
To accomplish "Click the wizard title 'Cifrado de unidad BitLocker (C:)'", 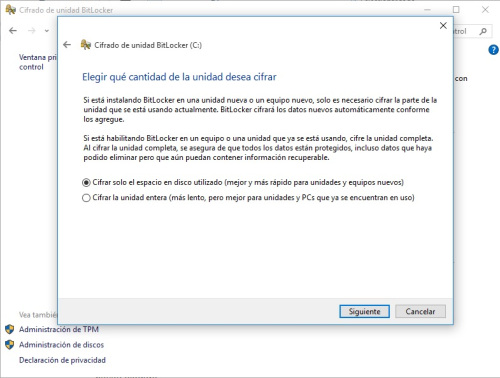I will [x=148, y=45].
